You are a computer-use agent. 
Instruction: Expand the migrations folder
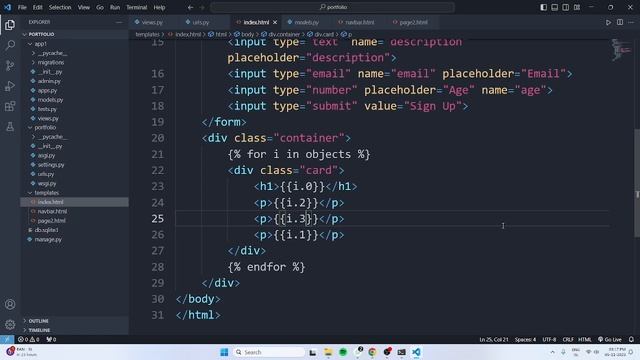point(75,62)
